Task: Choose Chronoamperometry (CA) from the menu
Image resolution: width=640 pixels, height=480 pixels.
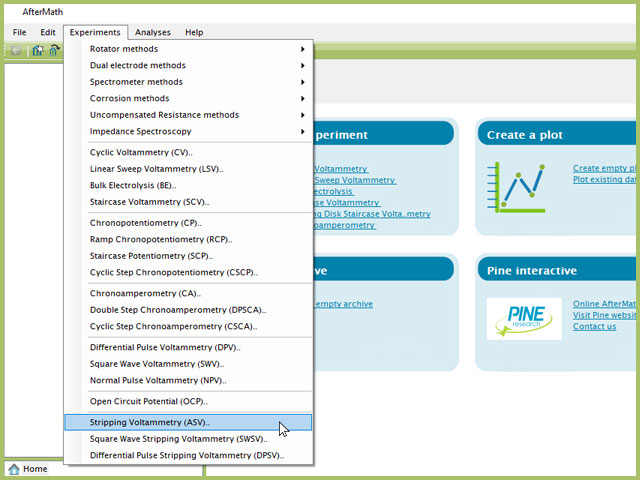Action: pyautogui.click(x=188, y=293)
